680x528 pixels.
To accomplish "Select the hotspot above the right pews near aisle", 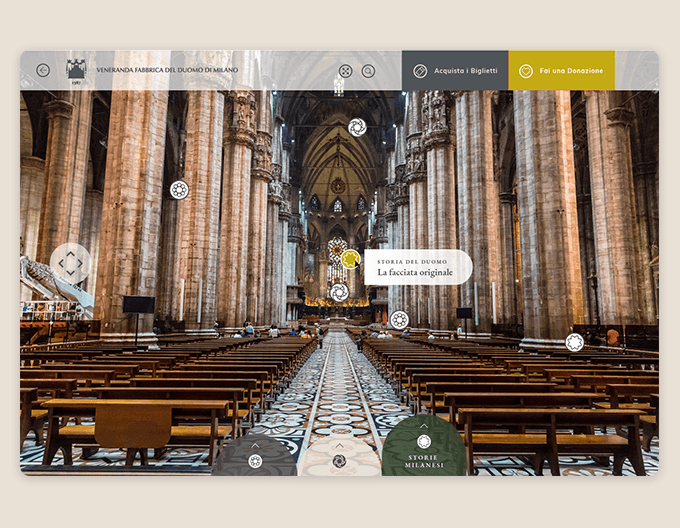I will click(x=399, y=320).
